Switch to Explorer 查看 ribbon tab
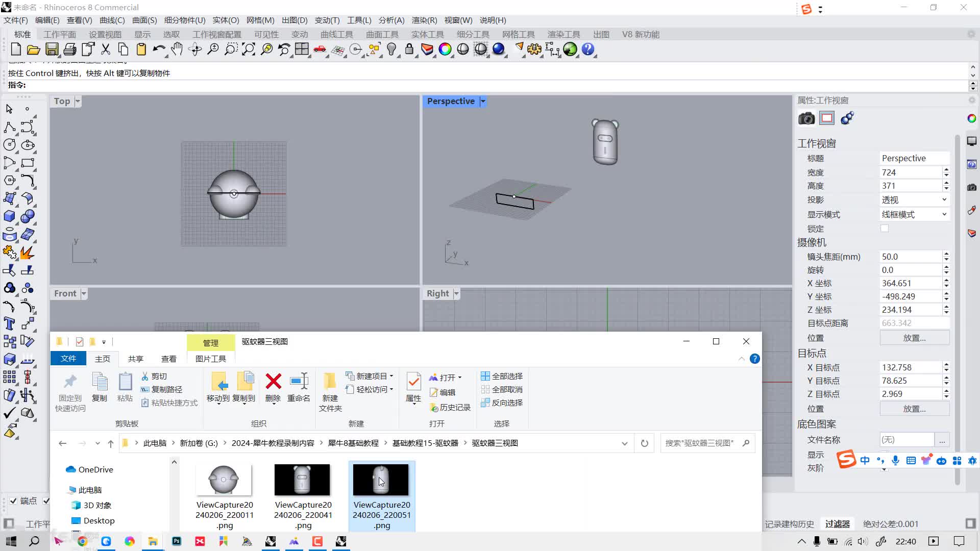Image resolution: width=980 pixels, height=551 pixels. coord(169,359)
